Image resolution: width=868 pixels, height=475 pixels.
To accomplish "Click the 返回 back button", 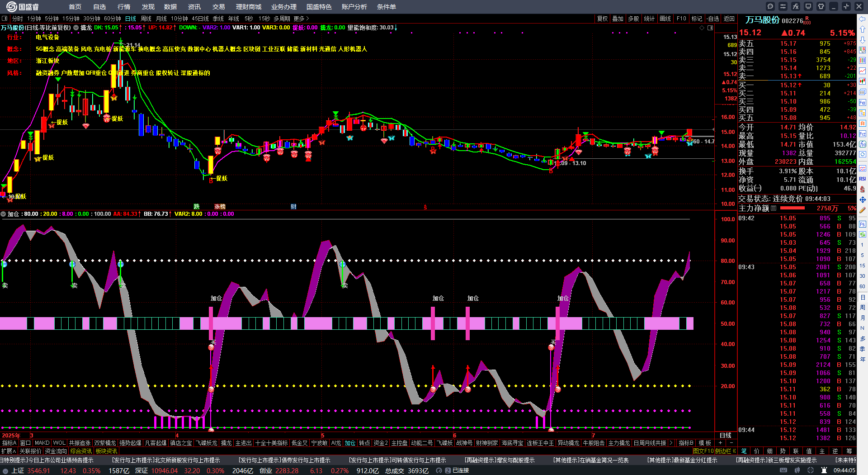I will click(x=729, y=19).
